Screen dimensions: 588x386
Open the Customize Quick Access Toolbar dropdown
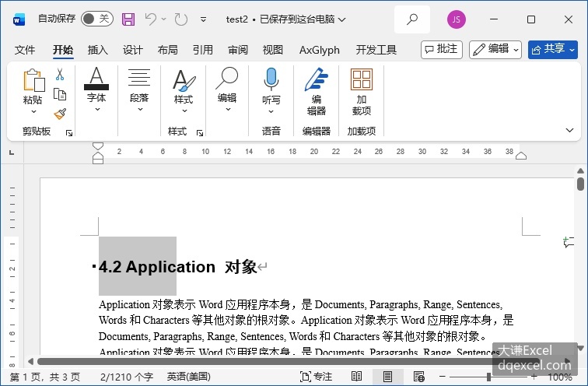click(203, 19)
